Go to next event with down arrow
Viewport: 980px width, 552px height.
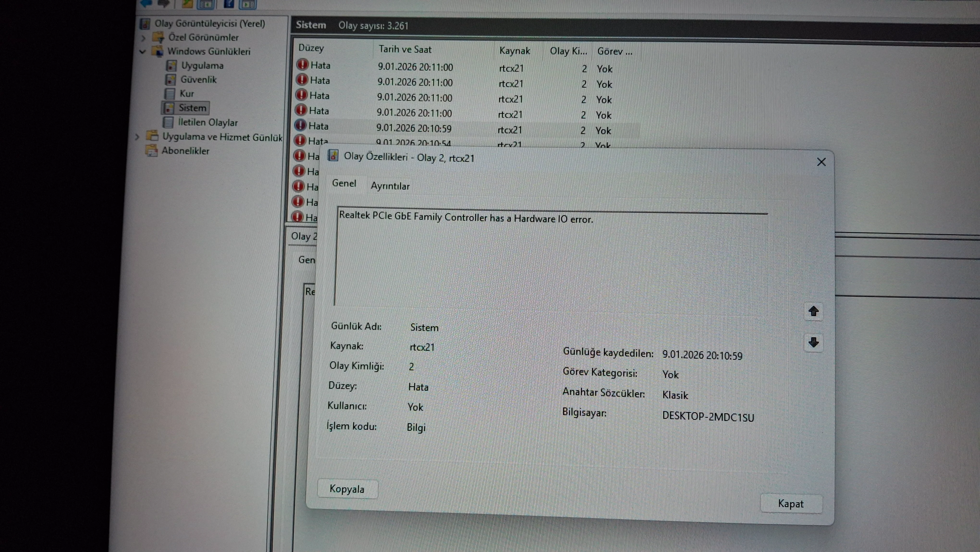tap(813, 342)
